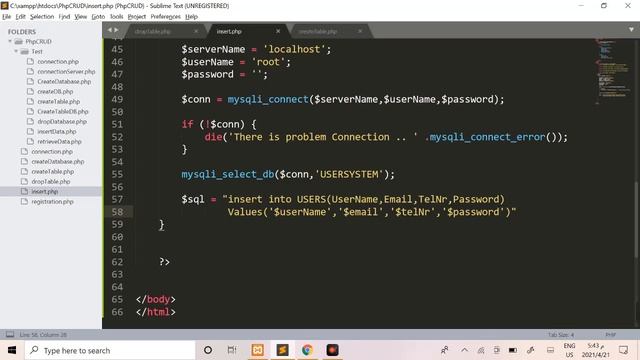Screen dimensions: 640x360
Task: Switch ENG US input language
Action: coord(569,350)
